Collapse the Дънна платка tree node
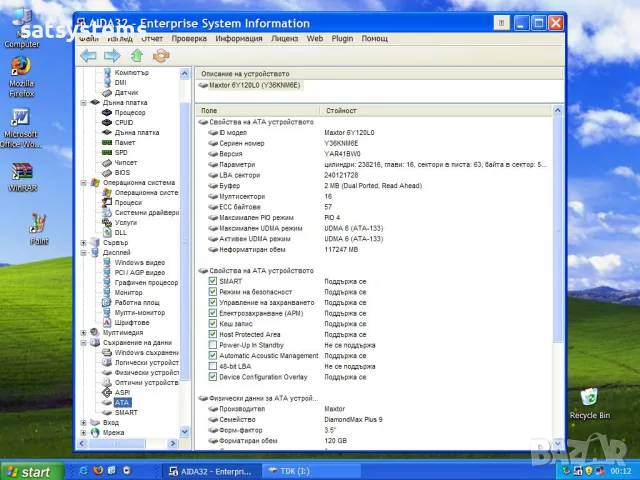Viewport: 640px width, 480px height. (x=83, y=102)
